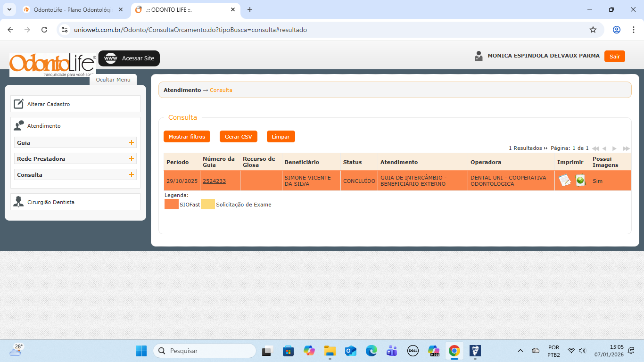
Task: Click the Windows taskbar search box
Action: point(205,351)
